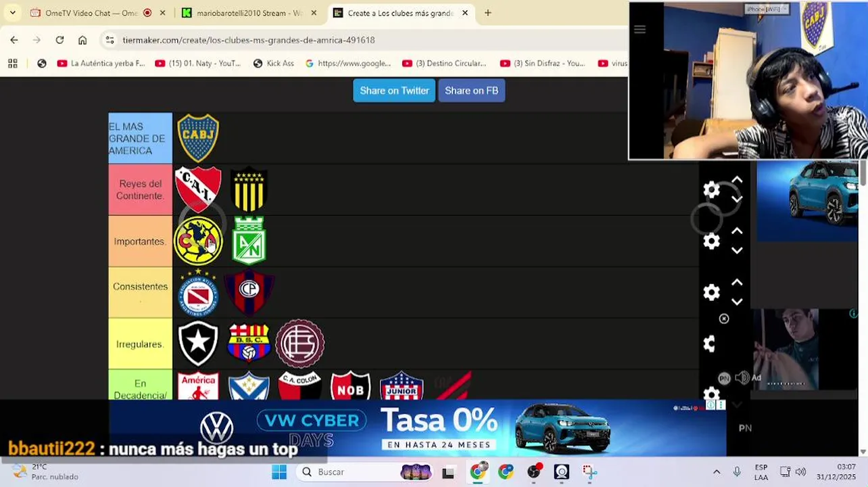Go back to previous page

pyautogui.click(x=14, y=40)
